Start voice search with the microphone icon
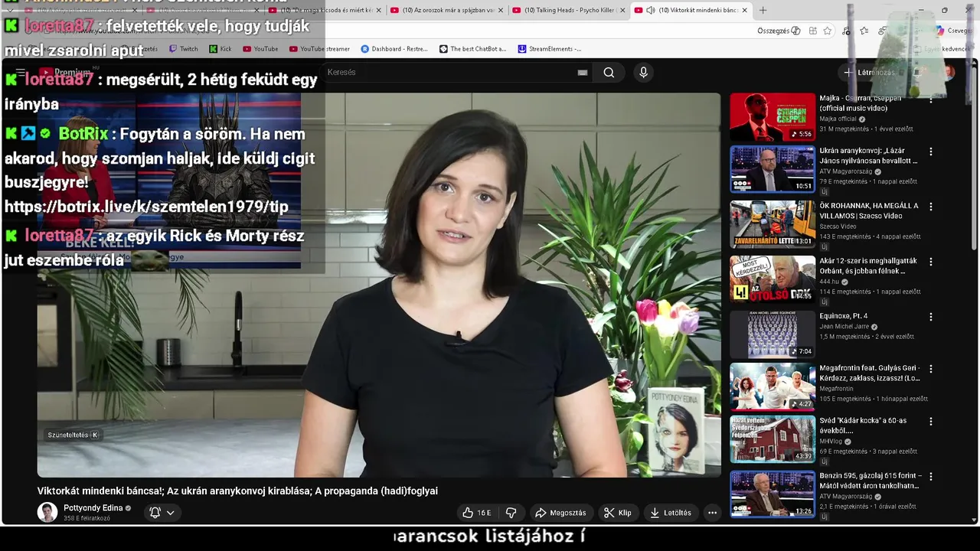Image resolution: width=980 pixels, height=551 pixels. pos(643,73)
